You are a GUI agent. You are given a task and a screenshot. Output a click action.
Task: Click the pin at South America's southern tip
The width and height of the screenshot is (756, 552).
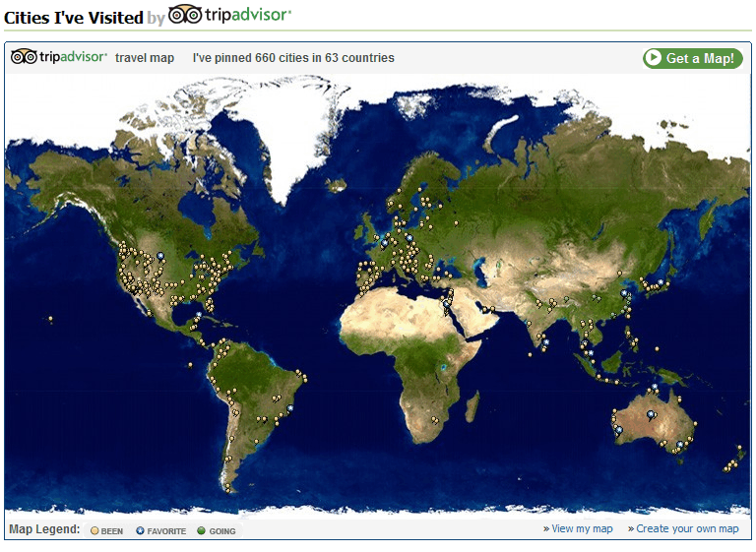pos(228,488)
